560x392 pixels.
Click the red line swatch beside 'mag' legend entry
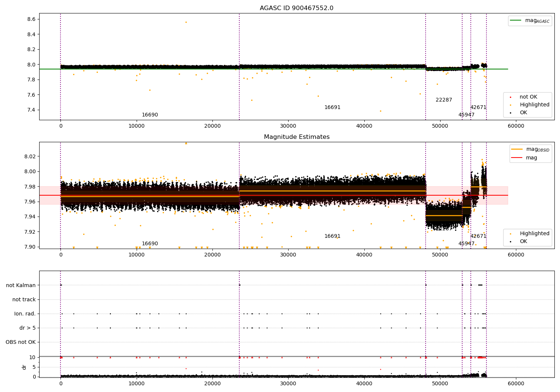(517, 158)
